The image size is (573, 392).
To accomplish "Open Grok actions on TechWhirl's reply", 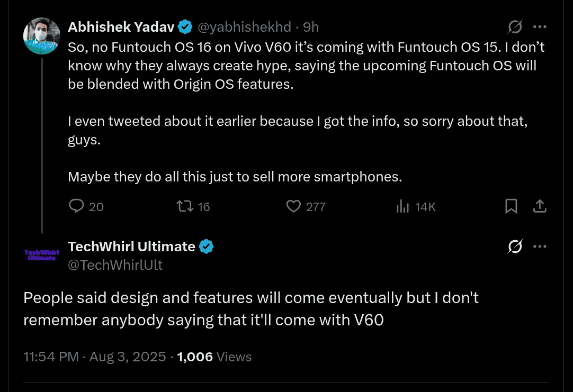I will 514,246.
